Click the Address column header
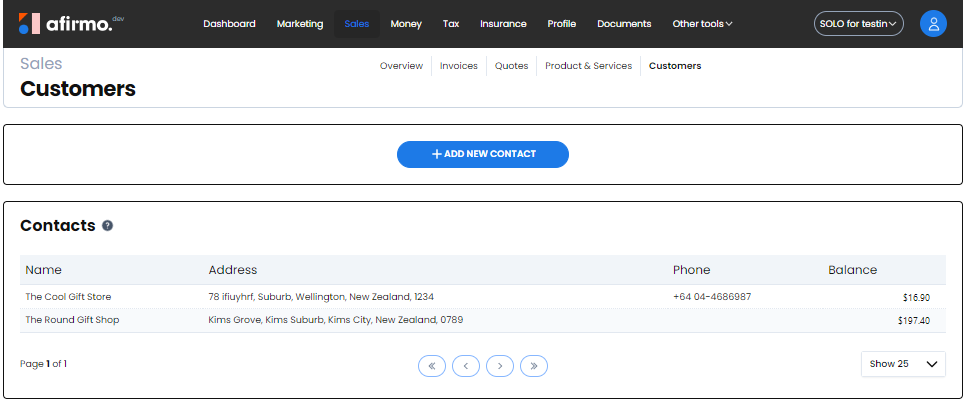 pos(233,270)
